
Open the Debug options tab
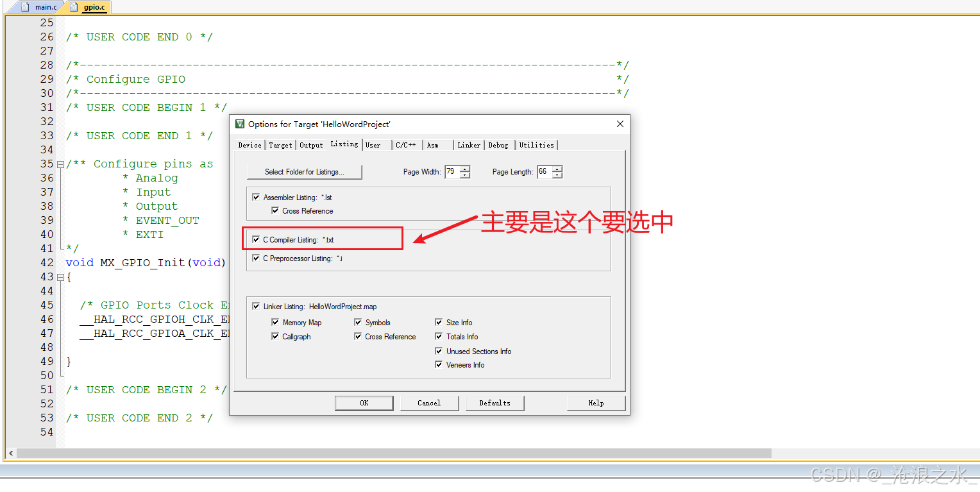[x=498, y=145]
